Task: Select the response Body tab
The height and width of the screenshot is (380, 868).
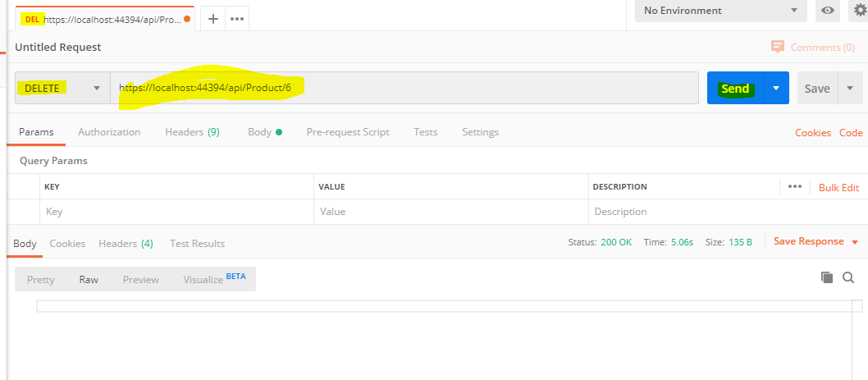Action: (25, 244)
